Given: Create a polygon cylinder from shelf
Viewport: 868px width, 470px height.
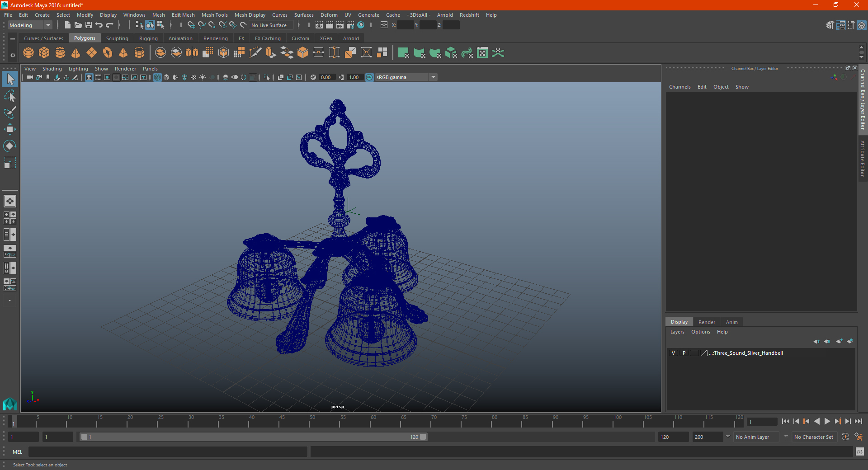Looking at the screenshot, I should point(60,53).
